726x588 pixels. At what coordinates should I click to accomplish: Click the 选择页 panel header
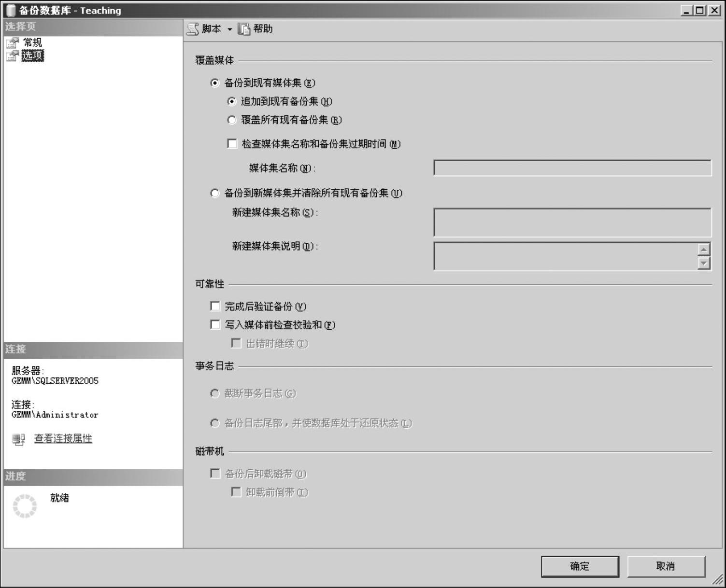[93, 27]
